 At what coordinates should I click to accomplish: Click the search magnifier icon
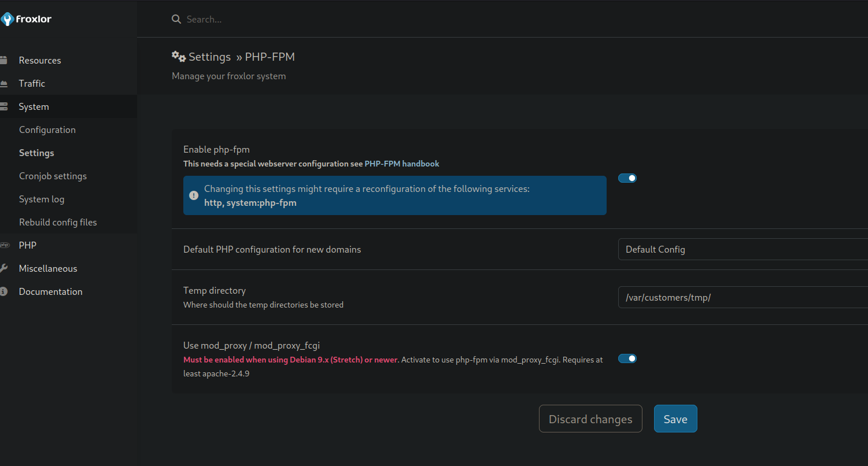click(176, 19)
